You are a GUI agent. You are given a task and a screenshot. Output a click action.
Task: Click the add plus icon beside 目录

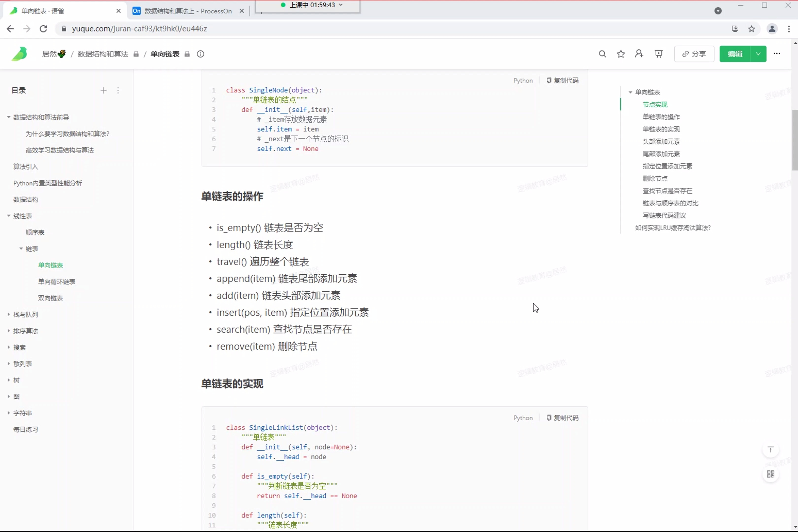[103, 91]
